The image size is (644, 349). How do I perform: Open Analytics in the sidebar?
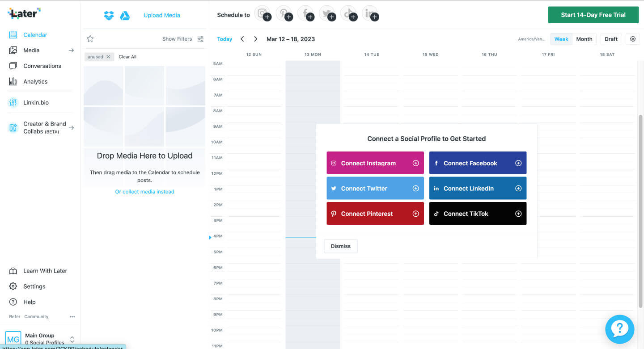click(35, 82)
